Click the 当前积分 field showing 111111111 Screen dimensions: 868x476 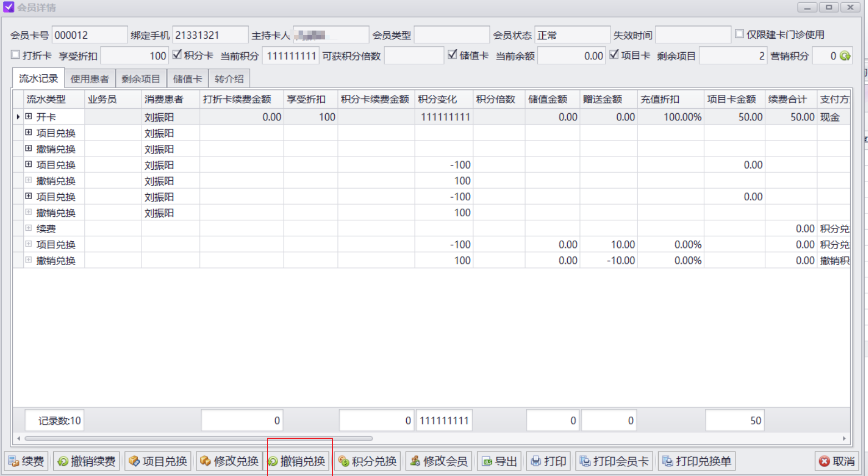click(x=291, y=56)
